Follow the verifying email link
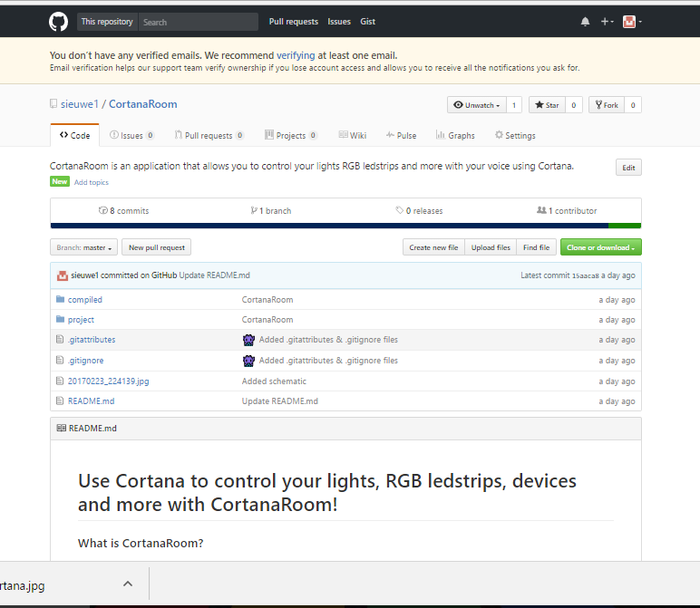The image size is (700, 608). (x=296, y=55)
